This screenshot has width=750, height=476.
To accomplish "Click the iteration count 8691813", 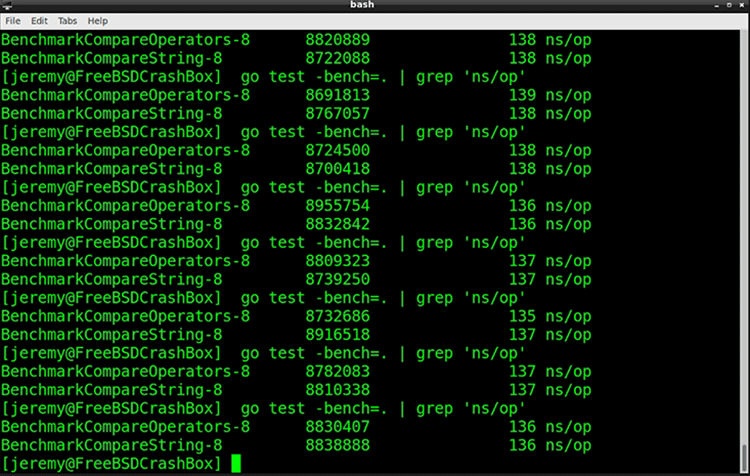I will [x=338, y=95].
